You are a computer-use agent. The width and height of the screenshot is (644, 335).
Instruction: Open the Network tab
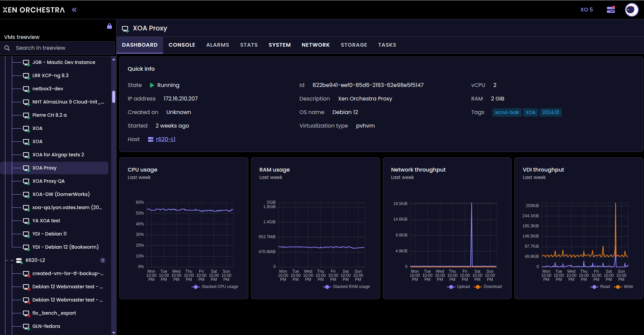click(x=316, y=45)
